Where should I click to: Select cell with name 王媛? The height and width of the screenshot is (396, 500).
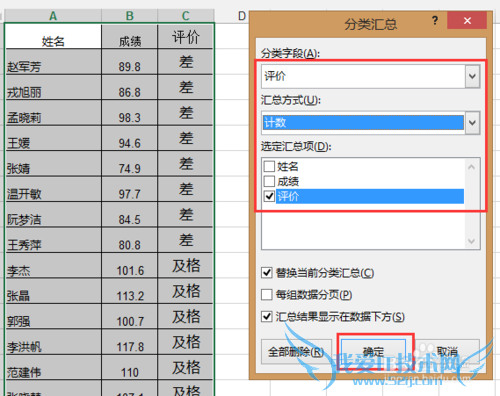[x=53, y=138]
